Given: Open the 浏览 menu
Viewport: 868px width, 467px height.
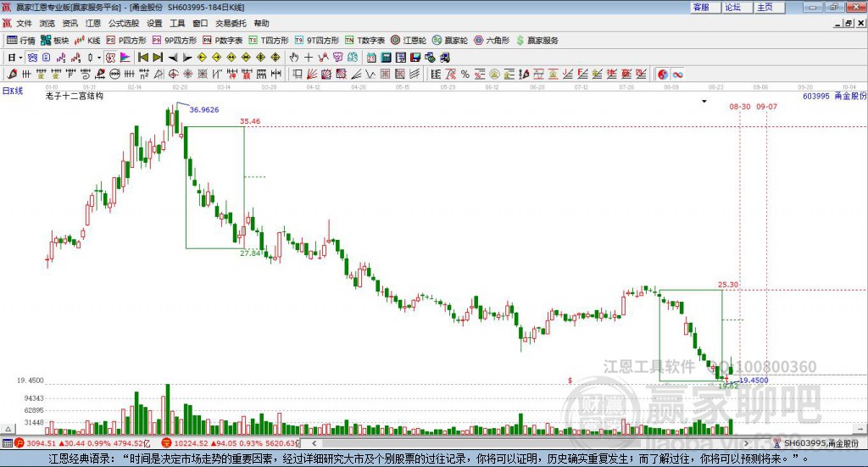Looking at the screenshot, I should [x=47, y=23].
